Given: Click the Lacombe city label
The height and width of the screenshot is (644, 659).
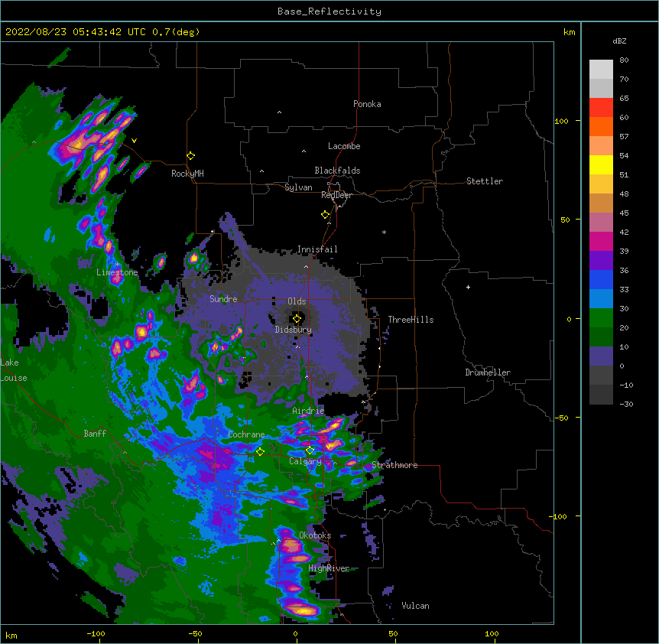Looking at the screenshot, I should click(x=344, y=146).
